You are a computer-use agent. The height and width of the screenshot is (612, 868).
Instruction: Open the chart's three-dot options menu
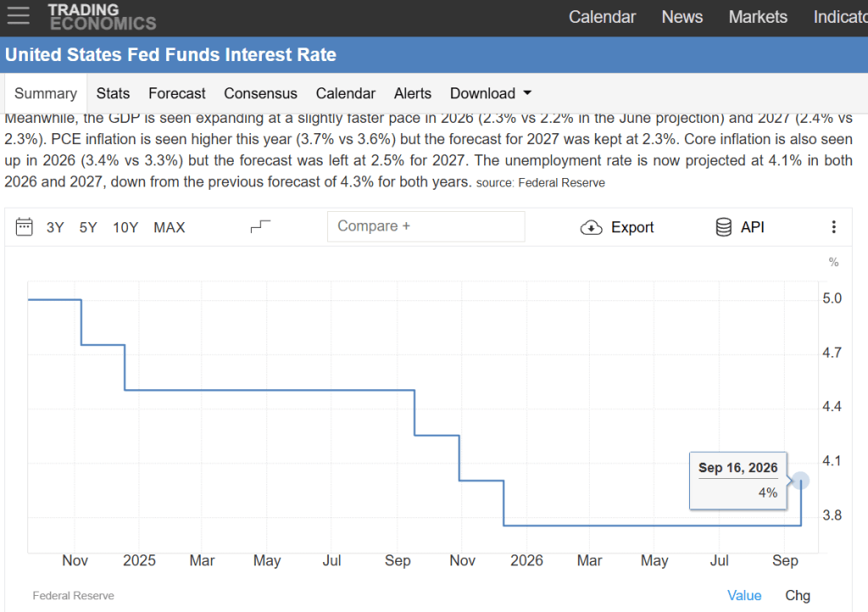(834, 227)
